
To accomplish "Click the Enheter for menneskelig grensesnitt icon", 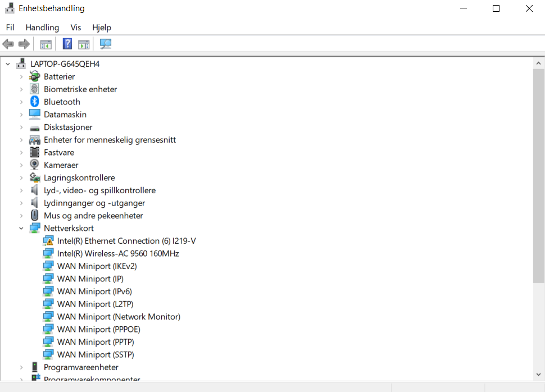I will point(34,140).
